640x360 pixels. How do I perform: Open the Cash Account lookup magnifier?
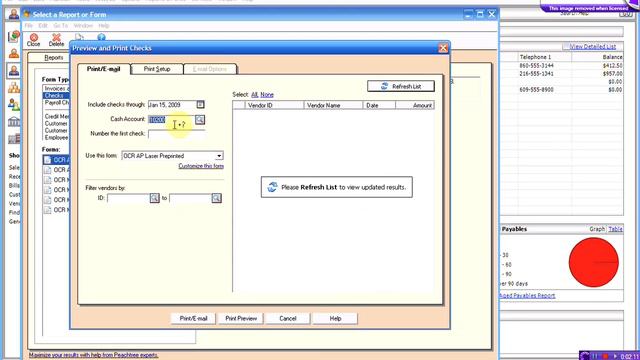[200, 120]
